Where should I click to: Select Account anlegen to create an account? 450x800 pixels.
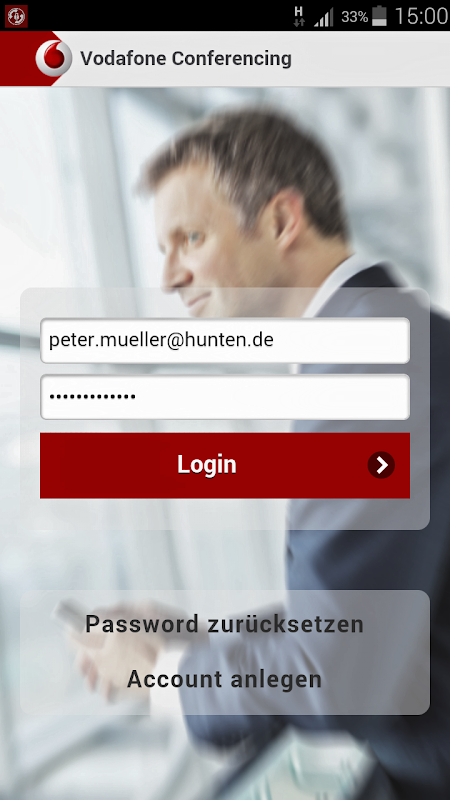click(224, 679)
